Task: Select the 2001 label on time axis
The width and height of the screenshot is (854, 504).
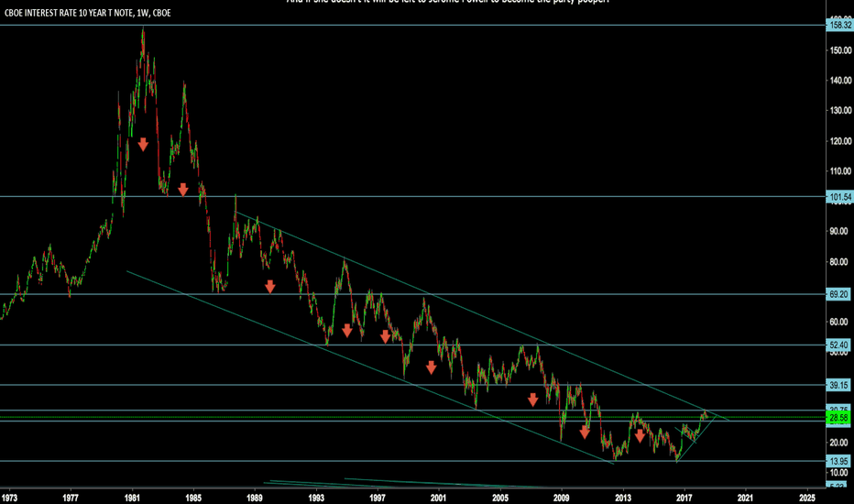Action: [x=438, y=498]
